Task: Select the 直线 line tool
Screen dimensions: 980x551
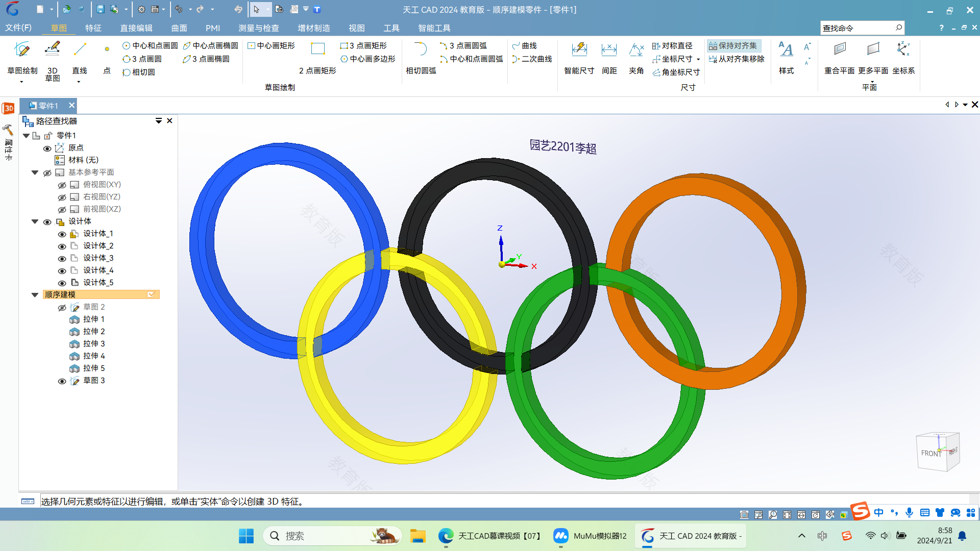Action: (80, 58)
